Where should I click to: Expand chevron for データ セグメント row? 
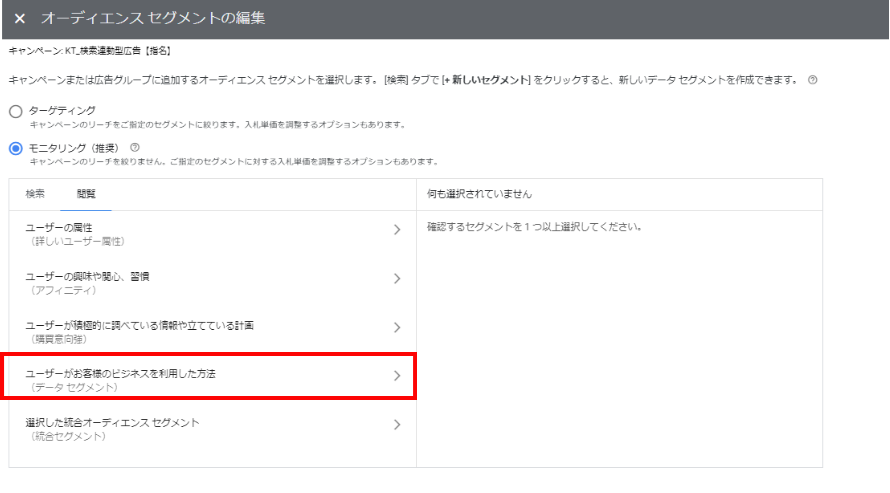click(397, 376)
